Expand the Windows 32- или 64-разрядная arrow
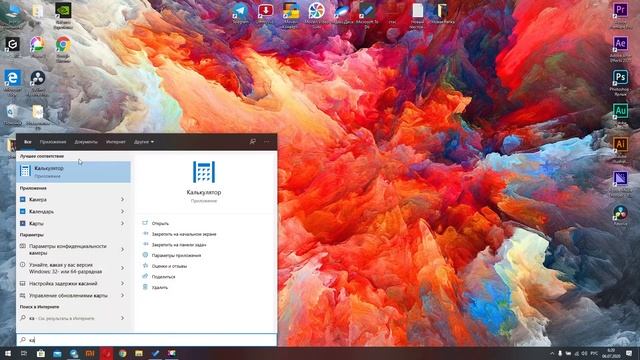 click(122, 268)
